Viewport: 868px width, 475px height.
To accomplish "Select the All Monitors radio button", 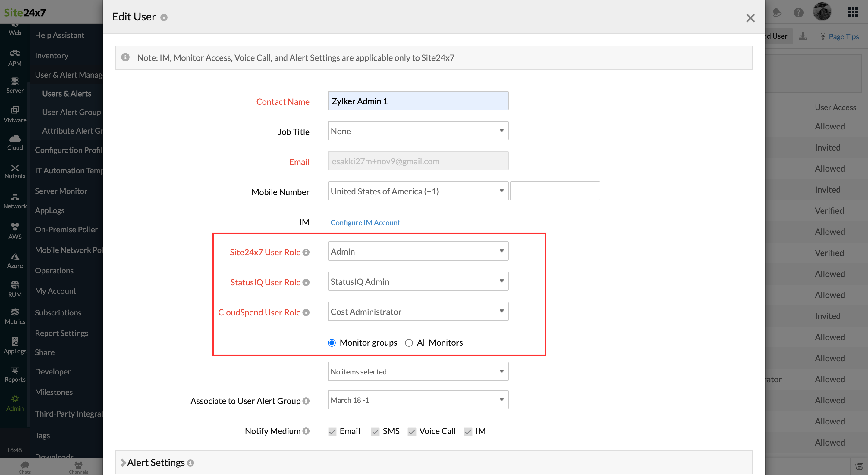I will (409, 343).
